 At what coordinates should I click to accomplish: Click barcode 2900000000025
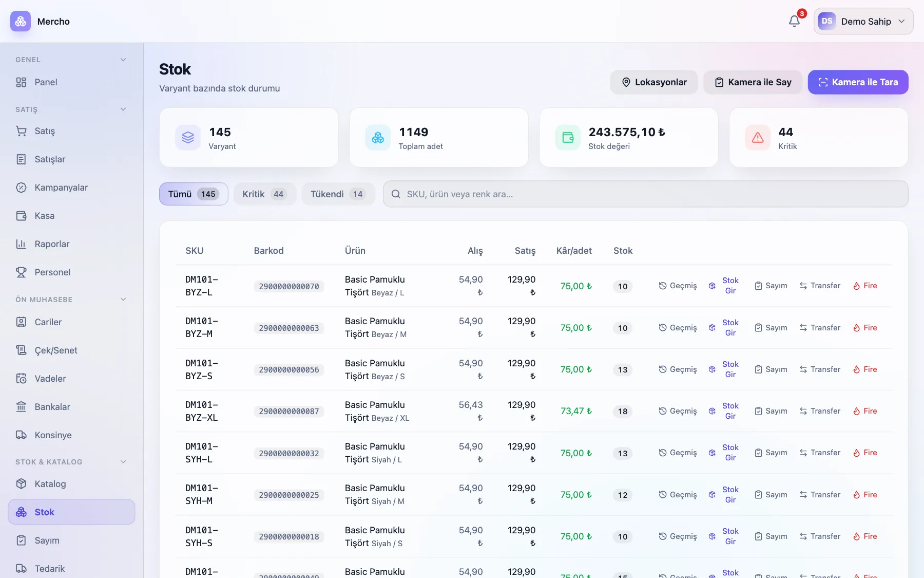click(289, 495)
